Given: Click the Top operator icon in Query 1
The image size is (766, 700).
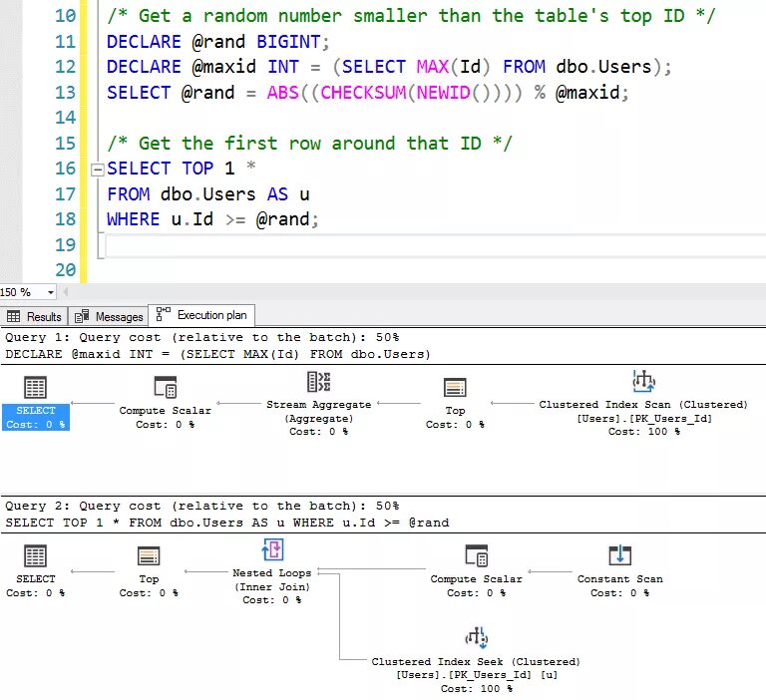Looking at the screenshot, I should [455, 387].
